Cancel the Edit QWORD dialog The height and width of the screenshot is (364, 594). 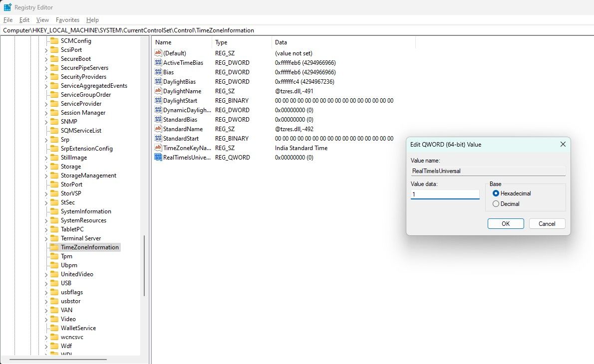547,223
